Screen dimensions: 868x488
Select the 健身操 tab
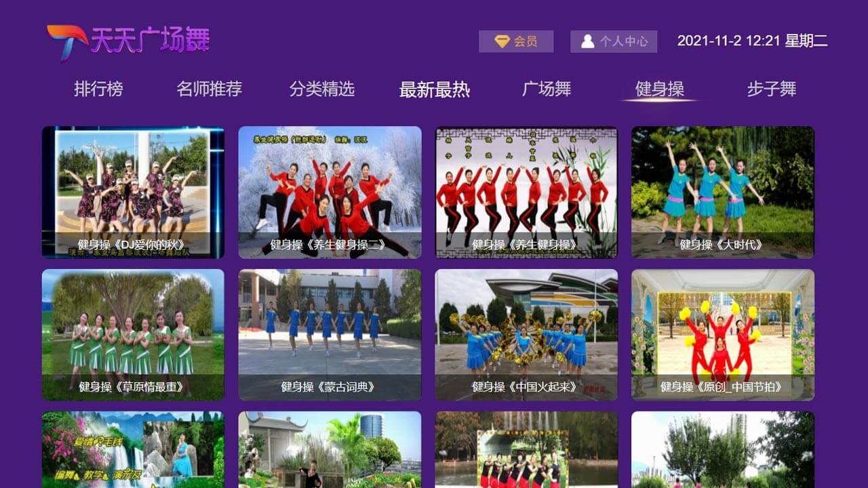coord(659,89)
